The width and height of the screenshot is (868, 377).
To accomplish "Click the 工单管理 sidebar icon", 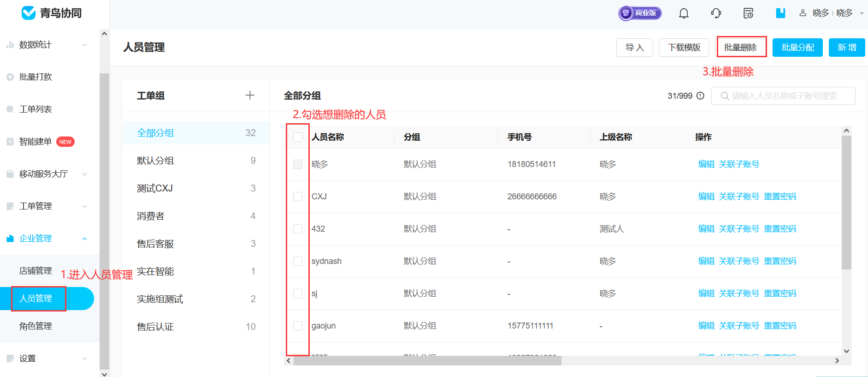I will (10, 206).
